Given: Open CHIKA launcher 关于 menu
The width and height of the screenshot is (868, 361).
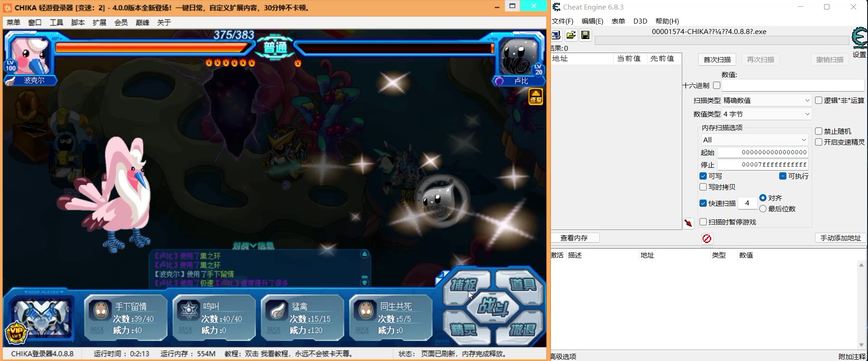Looking at the screenshot, I should (x=164, y=22).
